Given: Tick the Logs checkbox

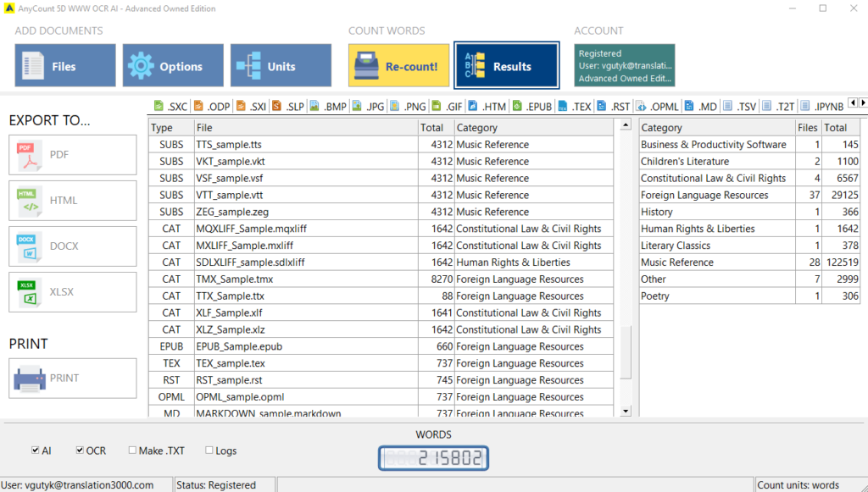Looking at the screenshot, I should tap(209, 451).
